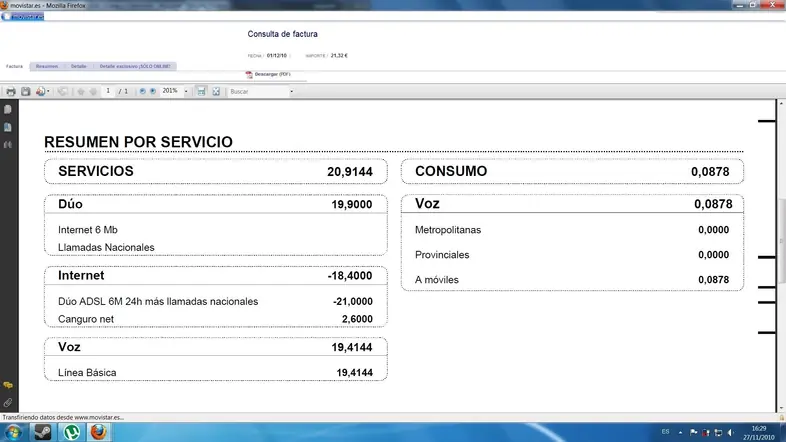
Task: Click the text Llamadas Nacionales
Action: 106,248
